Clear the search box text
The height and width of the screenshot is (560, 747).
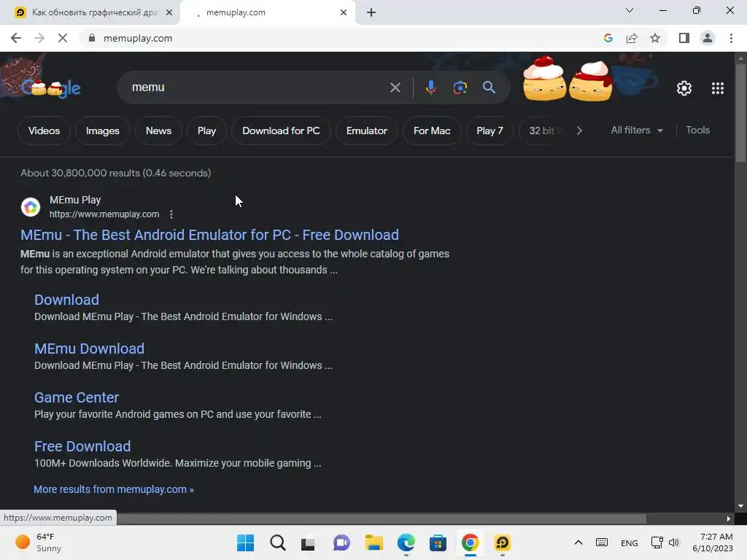pyautogui.click(x=395, y=87)
